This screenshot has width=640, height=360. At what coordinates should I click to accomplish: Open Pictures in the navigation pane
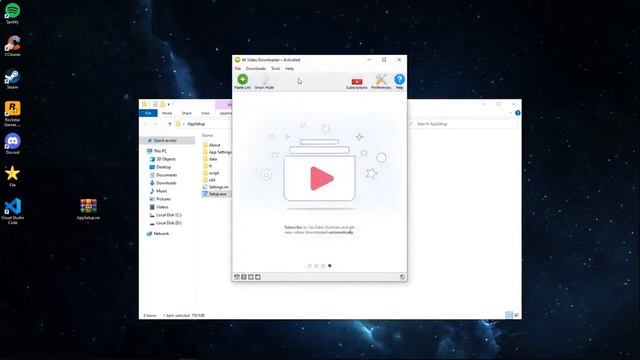pos(163,199)
